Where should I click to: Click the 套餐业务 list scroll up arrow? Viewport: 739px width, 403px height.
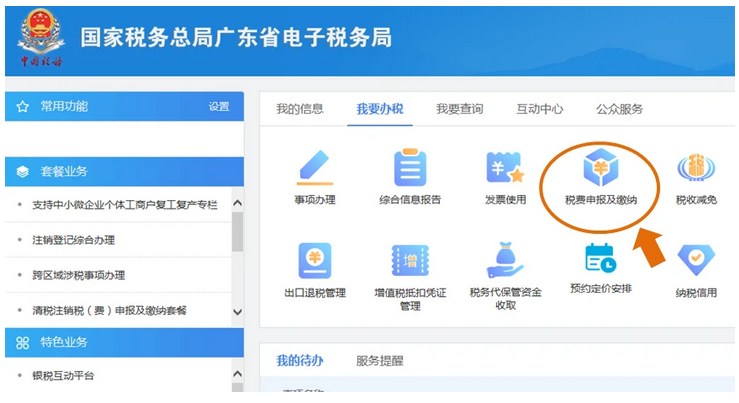238,203
